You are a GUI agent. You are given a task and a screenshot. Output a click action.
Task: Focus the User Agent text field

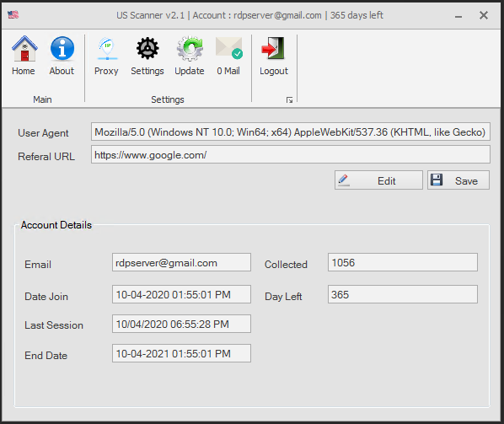(x=290, y=131)
